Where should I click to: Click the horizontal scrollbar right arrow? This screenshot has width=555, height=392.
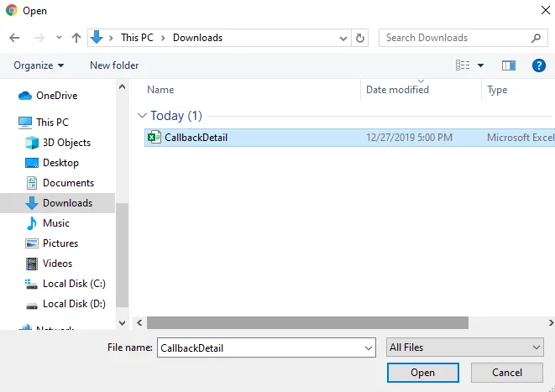(551, 322)
